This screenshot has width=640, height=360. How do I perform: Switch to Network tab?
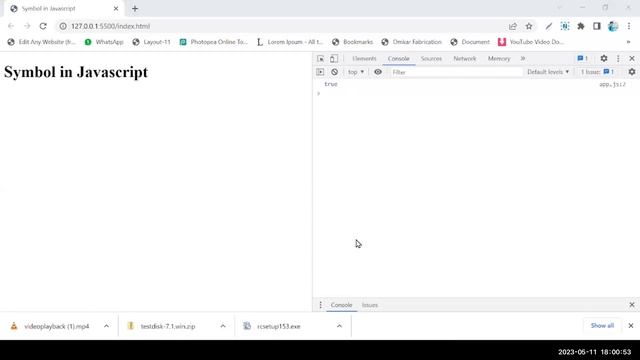464,59
